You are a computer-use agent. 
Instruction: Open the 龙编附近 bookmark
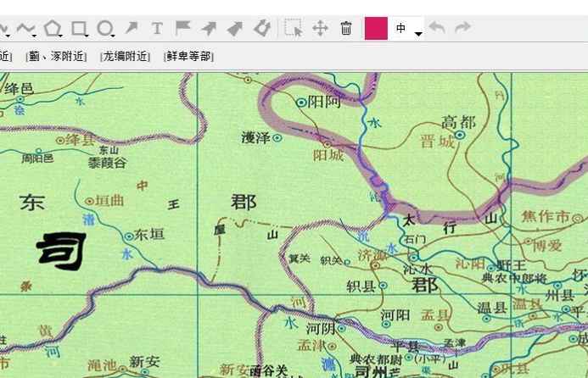point(125,57)
